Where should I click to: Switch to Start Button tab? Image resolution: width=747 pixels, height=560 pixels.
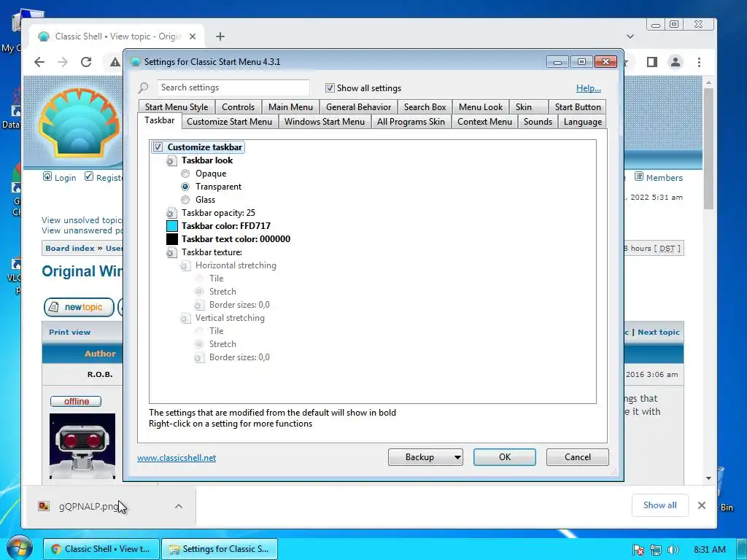(x=578, y=107)
